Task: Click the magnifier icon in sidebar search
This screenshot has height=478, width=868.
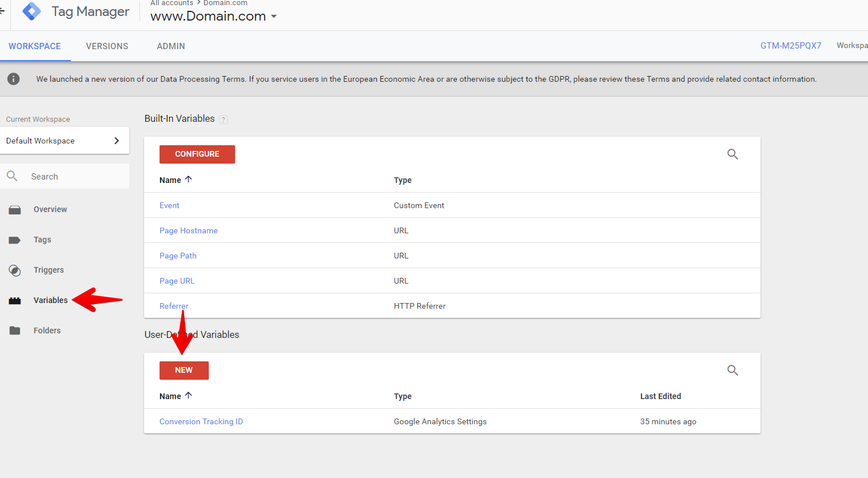Action: coord(12,176)
